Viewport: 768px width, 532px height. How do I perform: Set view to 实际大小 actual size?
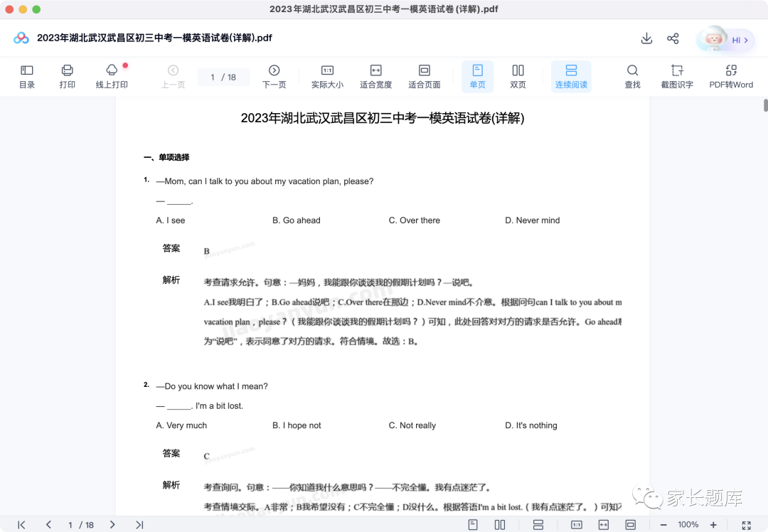click(x=327, y=76)
